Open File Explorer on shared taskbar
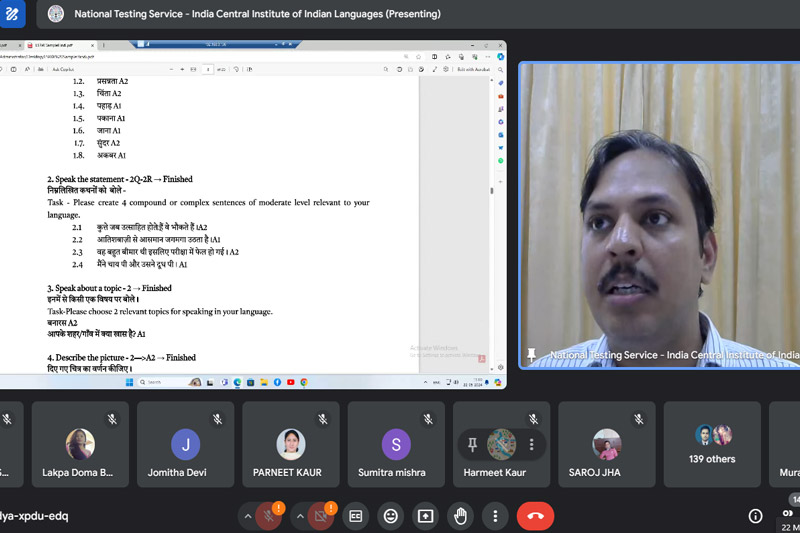The image size is (800, 533). pyautogui.click(x=264, y=382)
